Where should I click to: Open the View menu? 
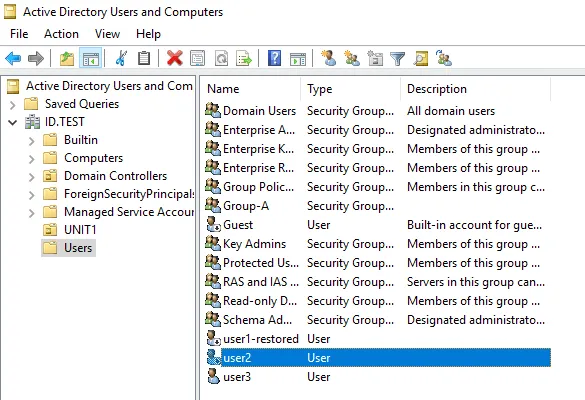click(x=107, y=34)
